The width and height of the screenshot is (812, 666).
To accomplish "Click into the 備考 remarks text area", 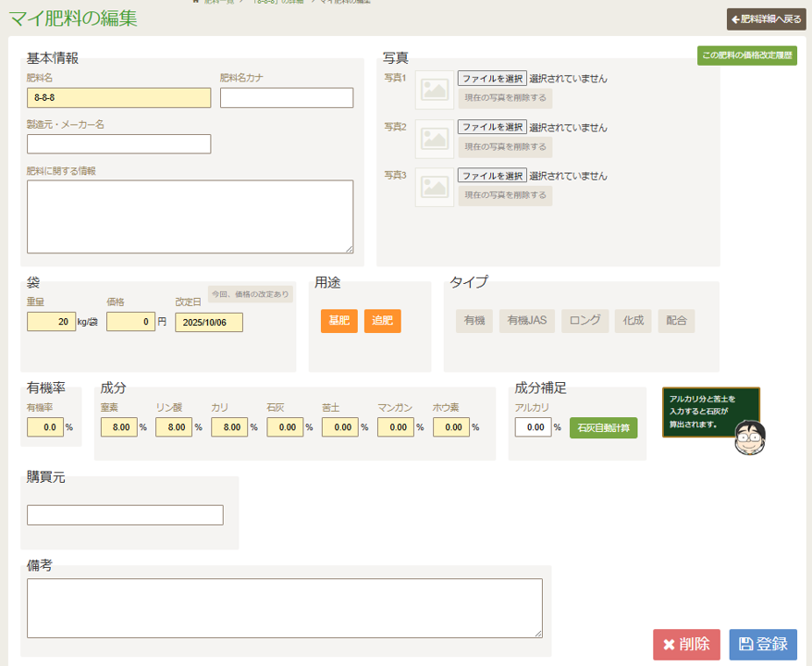I will point(284,608).
